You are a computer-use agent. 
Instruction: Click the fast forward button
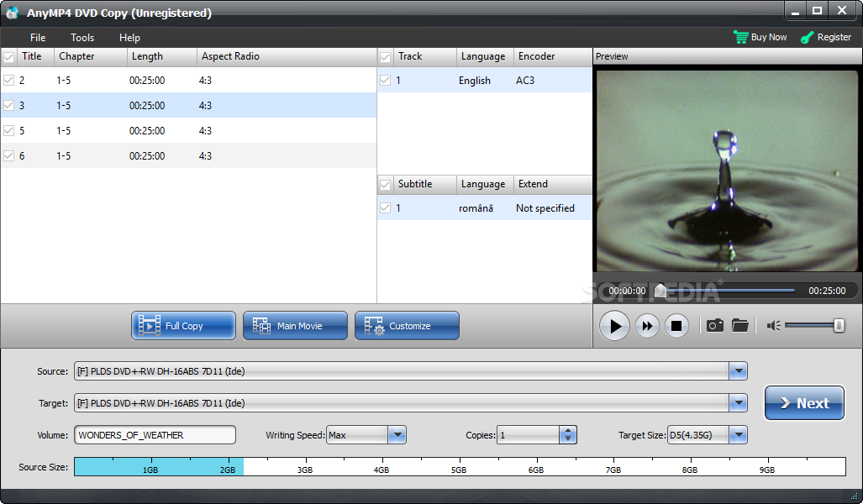[x=647, y=326]
